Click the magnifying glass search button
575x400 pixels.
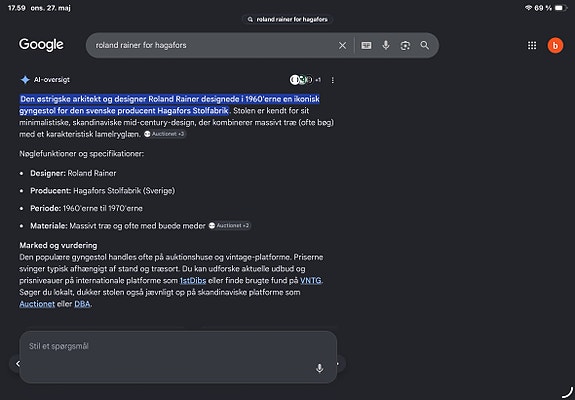pos(425,45)
